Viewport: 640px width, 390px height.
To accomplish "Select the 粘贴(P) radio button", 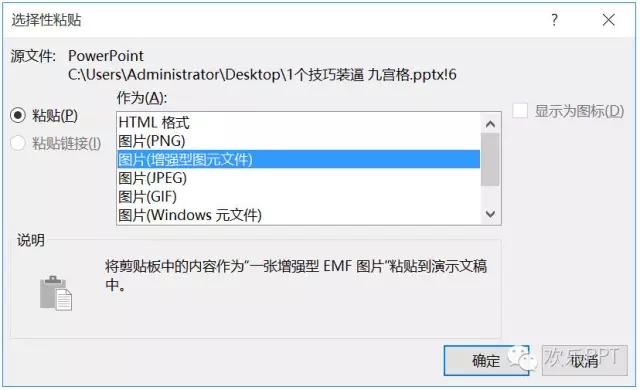I will [x=18, y=115].
